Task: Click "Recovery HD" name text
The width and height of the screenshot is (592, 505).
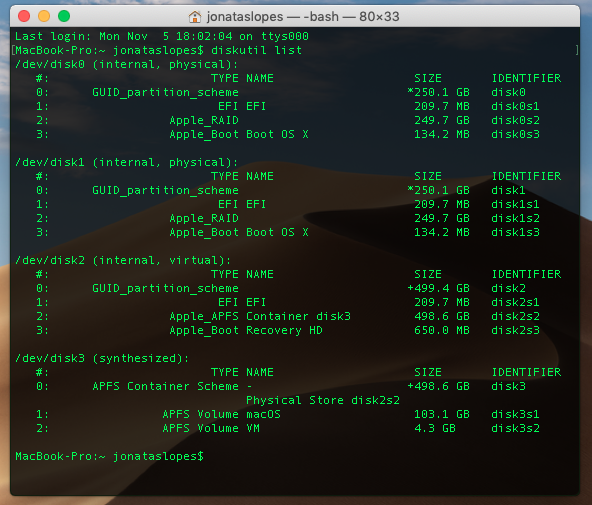Action: tap(284, 330)
